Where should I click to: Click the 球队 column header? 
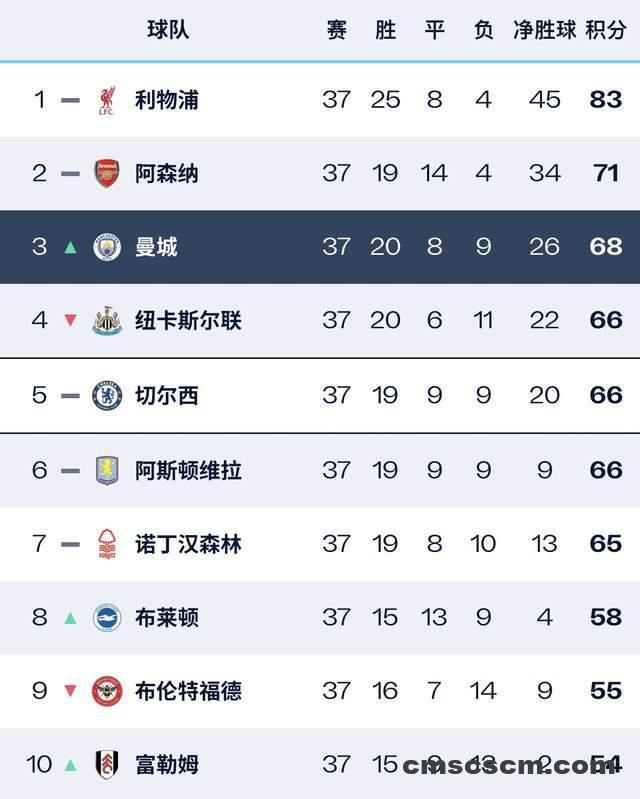coord(168,30)
